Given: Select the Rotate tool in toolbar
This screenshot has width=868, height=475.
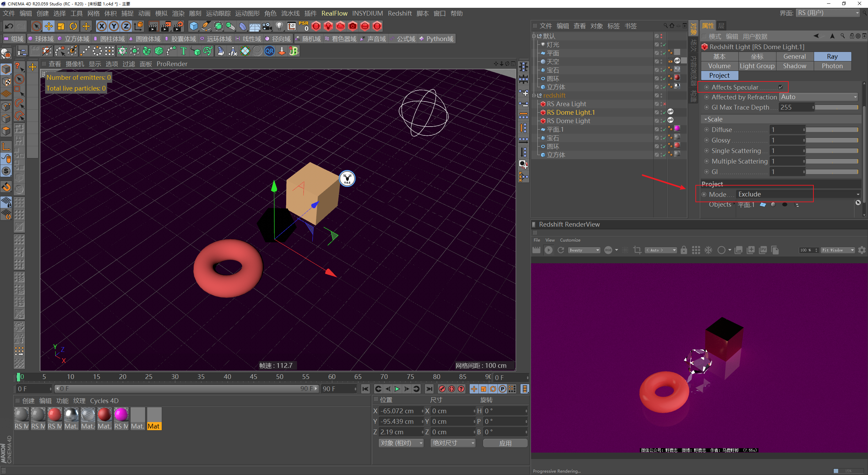Looking at the screenshot, I should 73,26.
